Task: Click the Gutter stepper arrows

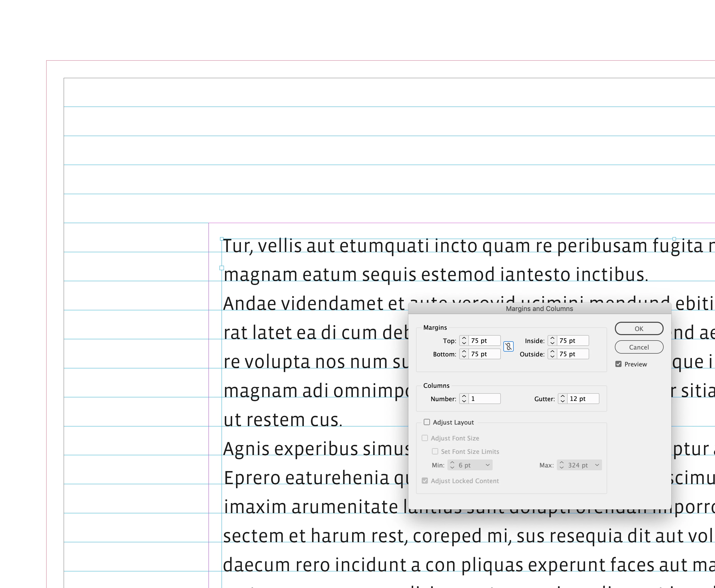Action: (562, 399)
